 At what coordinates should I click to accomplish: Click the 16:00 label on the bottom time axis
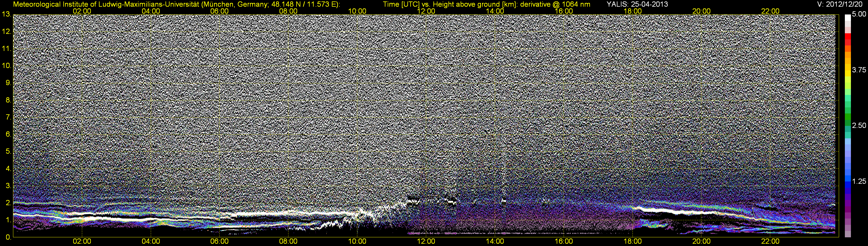tap(564, 242)
